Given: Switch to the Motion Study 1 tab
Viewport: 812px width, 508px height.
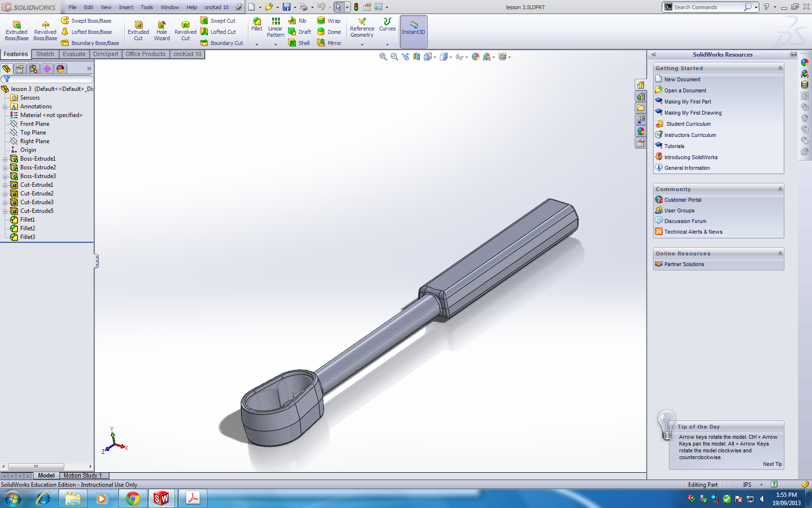Looking at the screenshot, I should point(83,476).
